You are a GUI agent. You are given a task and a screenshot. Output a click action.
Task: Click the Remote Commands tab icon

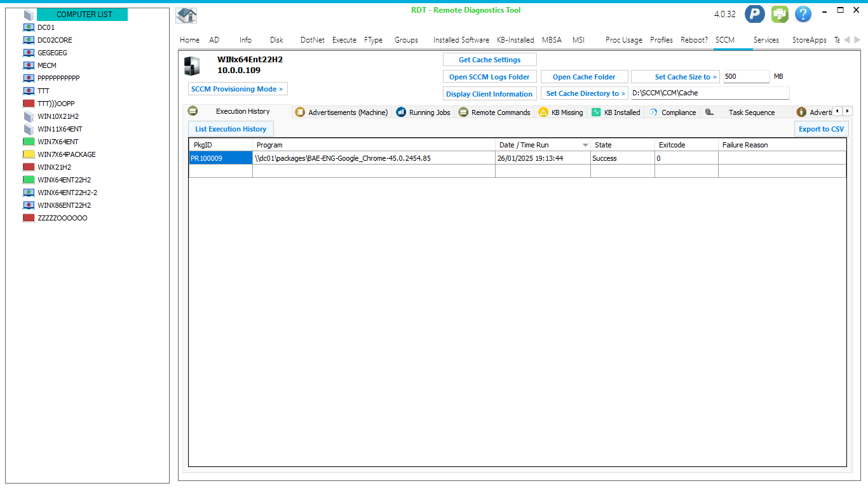point(463,112)
